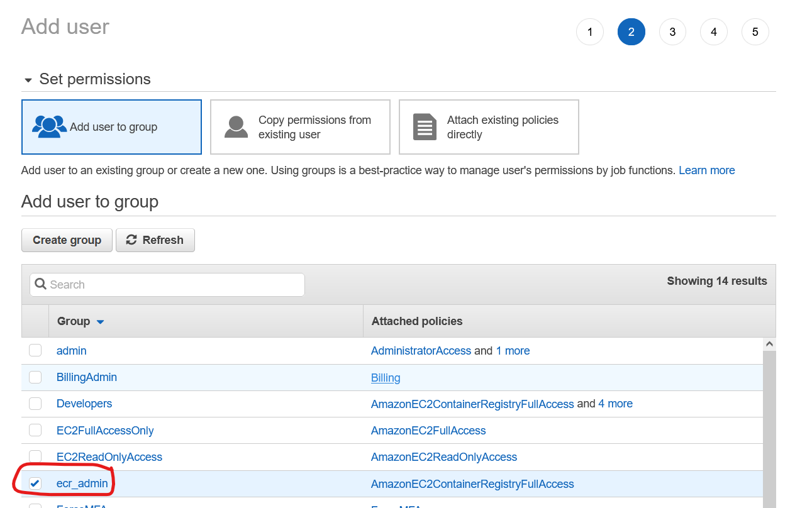812x508 pixels.
Task: Open the AdministratorAccess policy link
Action: point(421,351)
